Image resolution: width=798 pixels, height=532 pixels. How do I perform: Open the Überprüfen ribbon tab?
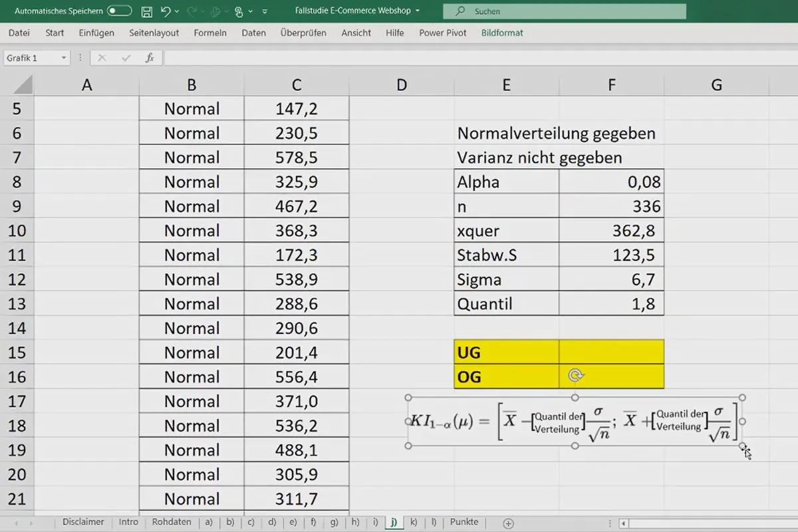303,33
